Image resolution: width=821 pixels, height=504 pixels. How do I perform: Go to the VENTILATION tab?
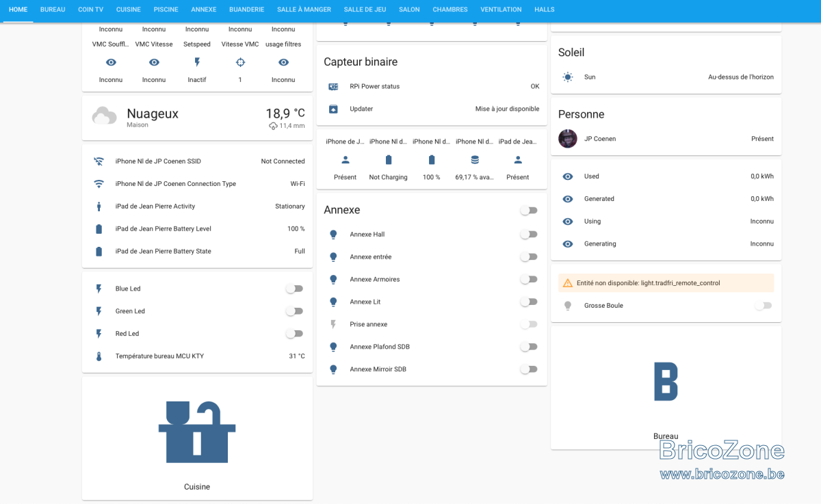501,10
